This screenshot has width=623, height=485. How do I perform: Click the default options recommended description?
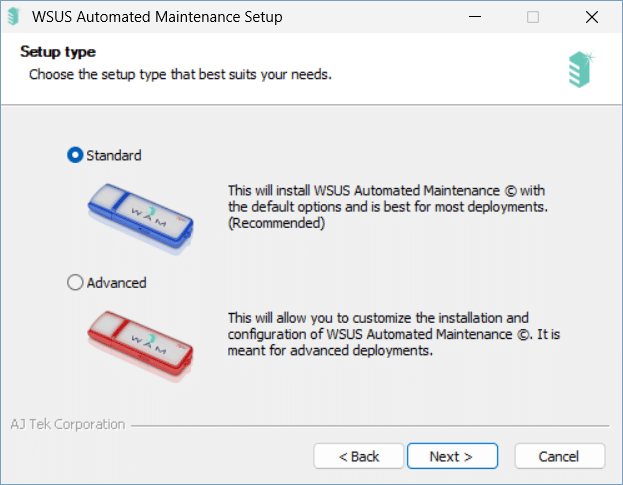pyautogui.click(x=387, y=207)
